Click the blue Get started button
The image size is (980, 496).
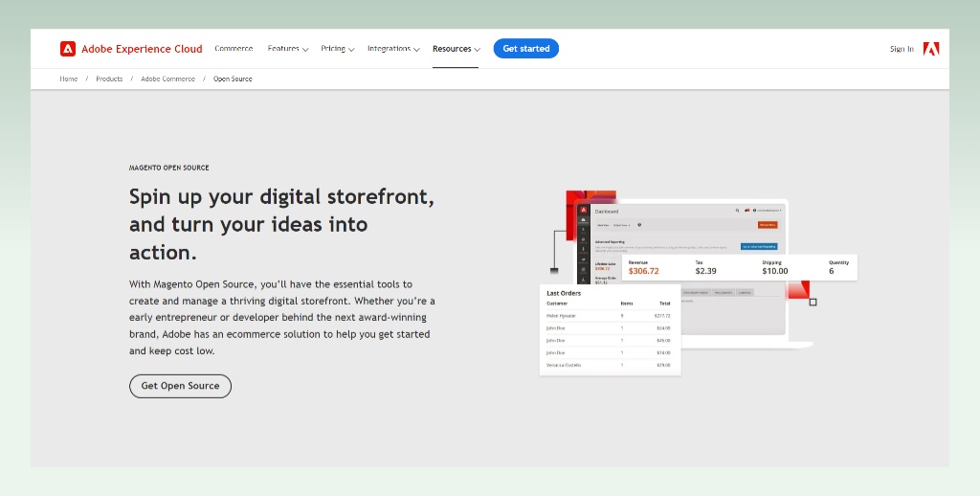click(x=526, y=49)
